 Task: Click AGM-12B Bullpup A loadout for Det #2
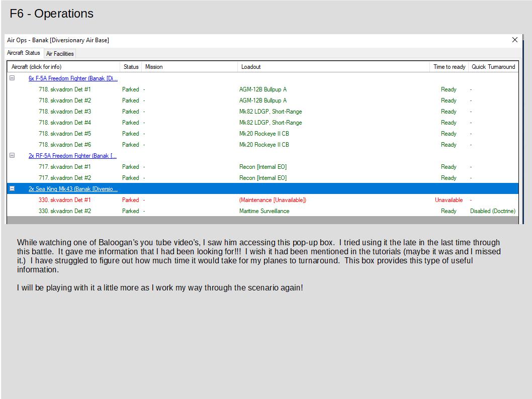263,101
